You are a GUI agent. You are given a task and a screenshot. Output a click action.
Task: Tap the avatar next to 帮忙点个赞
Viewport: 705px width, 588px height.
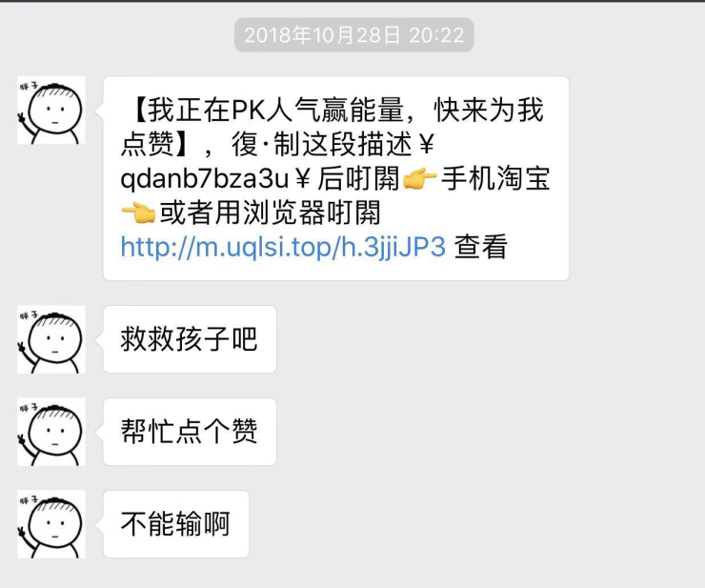(x=51, y=432)
